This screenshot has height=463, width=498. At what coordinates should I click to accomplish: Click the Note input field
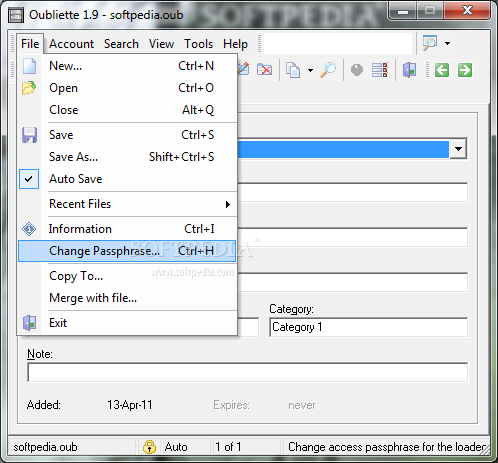click(247, 372)
